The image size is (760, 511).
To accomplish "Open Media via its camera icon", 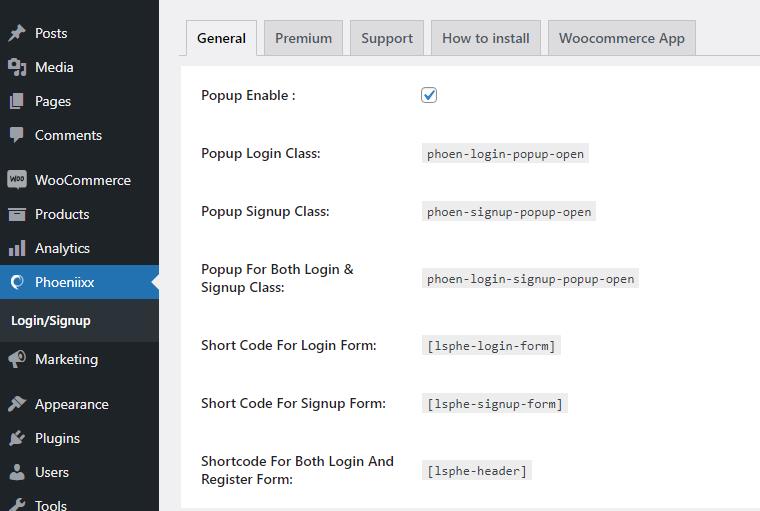I will coord(17,67).
